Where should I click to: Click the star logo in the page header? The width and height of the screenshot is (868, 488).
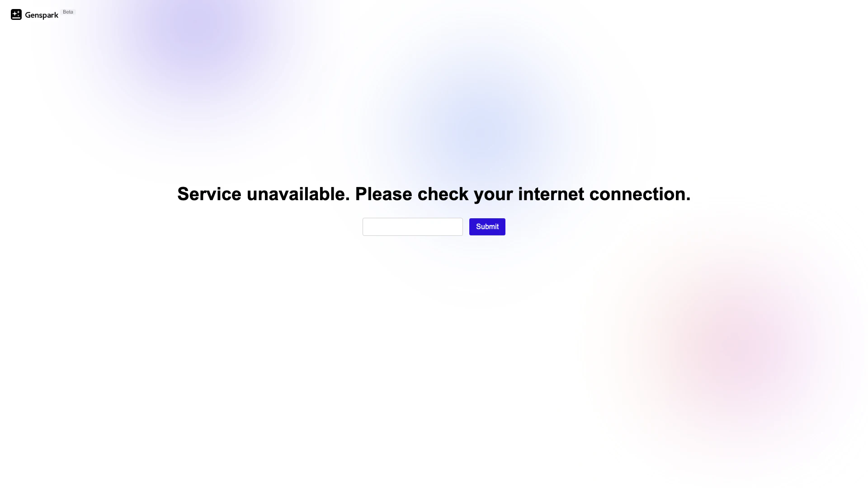[16, 14]
